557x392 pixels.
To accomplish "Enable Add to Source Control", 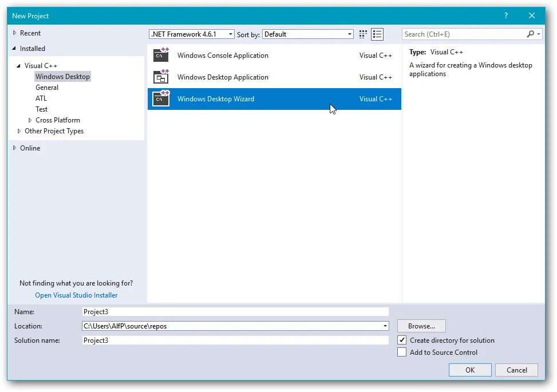I will [402, 353].
